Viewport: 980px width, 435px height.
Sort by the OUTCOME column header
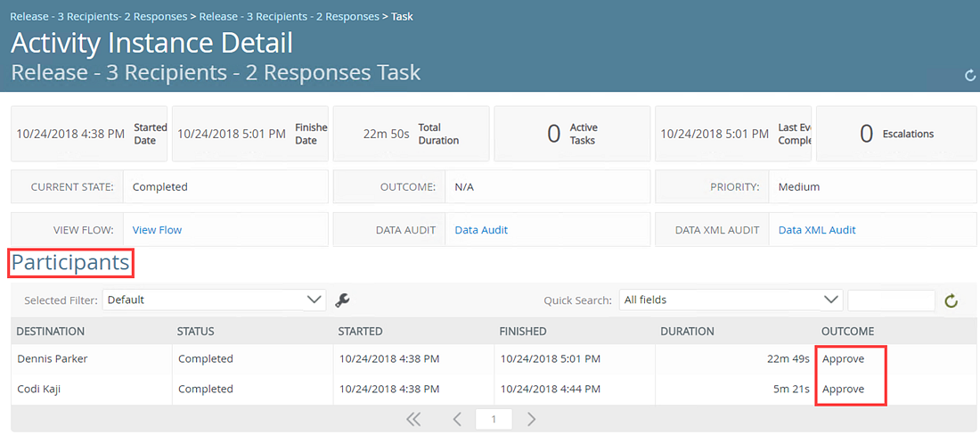tap(847, 332)
